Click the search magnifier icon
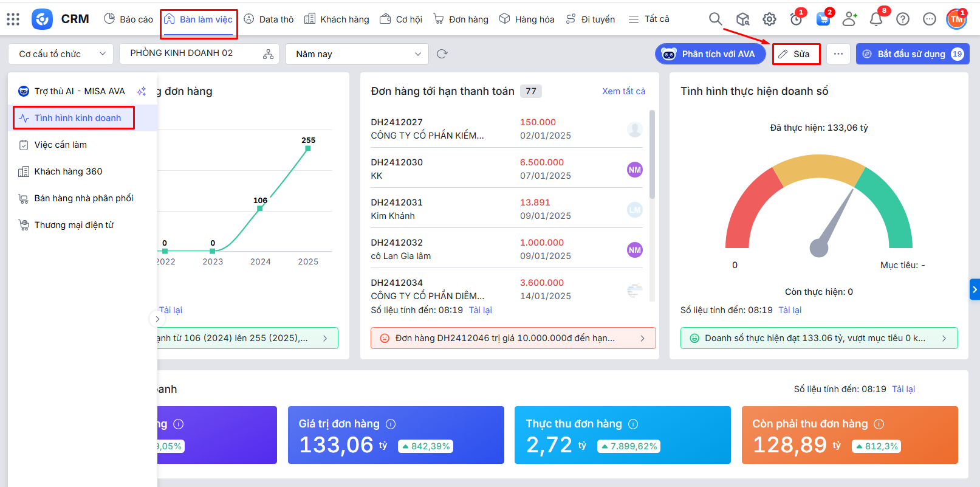The width and height of the screenshot is (980, 487). coord(715,19)
